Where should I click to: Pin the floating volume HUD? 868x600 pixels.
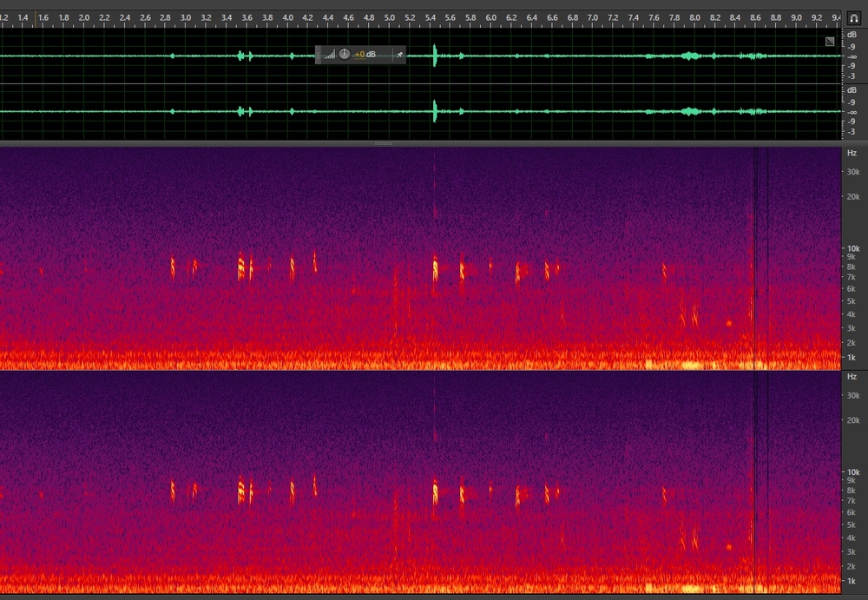pos(399,55)
